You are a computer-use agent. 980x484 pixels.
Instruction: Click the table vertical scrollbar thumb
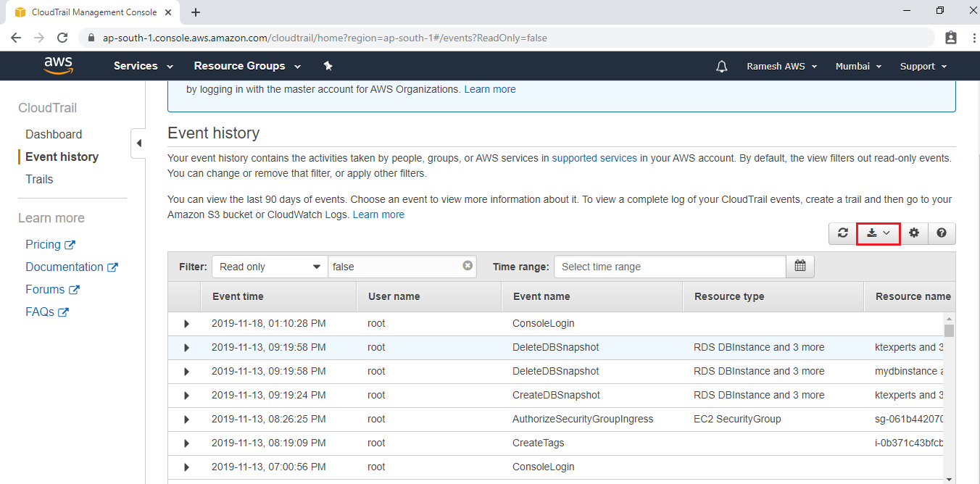click(950, 331)
